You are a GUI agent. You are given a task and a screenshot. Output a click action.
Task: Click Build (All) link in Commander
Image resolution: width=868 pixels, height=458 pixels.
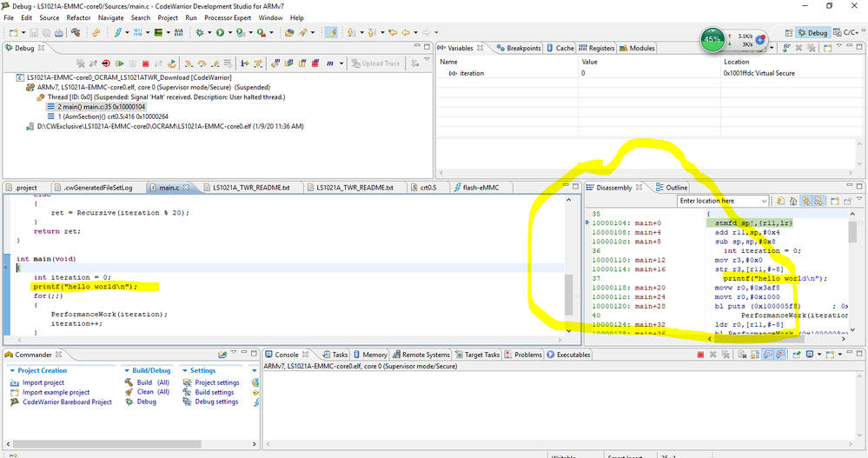coord(153,382)
